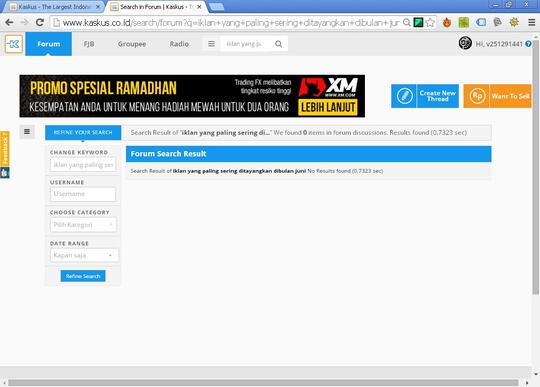540x387 pixels.
Task: Click the Forum Search Result heading
Action: (168, 154)
